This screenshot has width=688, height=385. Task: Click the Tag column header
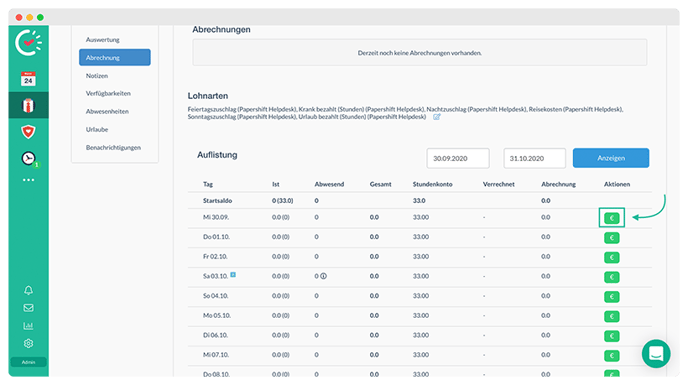point(208,184)
